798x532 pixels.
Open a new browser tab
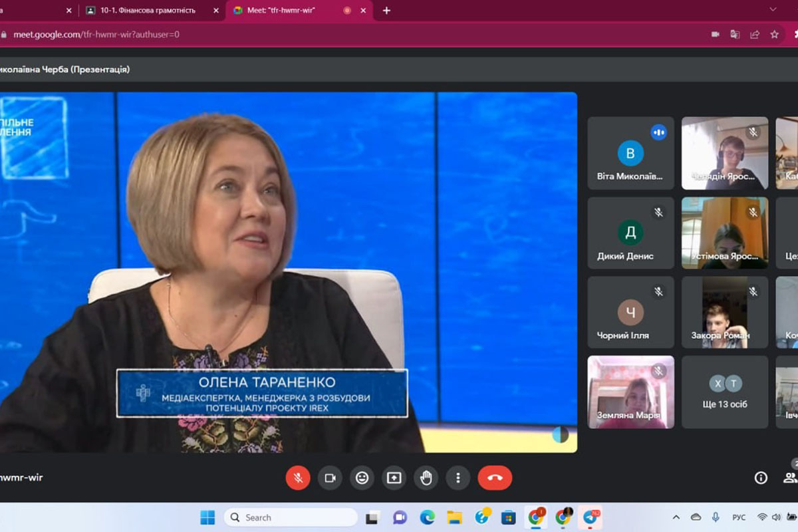[386, 11]
